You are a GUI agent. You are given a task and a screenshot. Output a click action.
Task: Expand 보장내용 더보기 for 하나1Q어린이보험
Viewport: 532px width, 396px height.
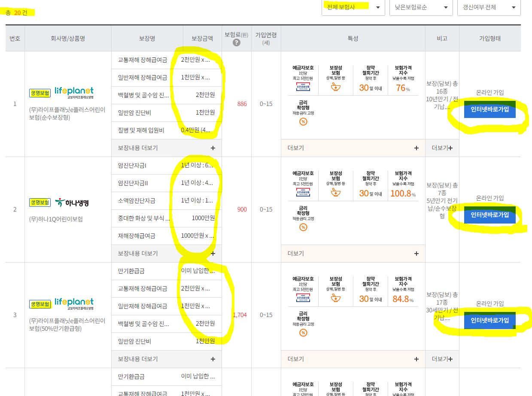click(x=167, y=253)
